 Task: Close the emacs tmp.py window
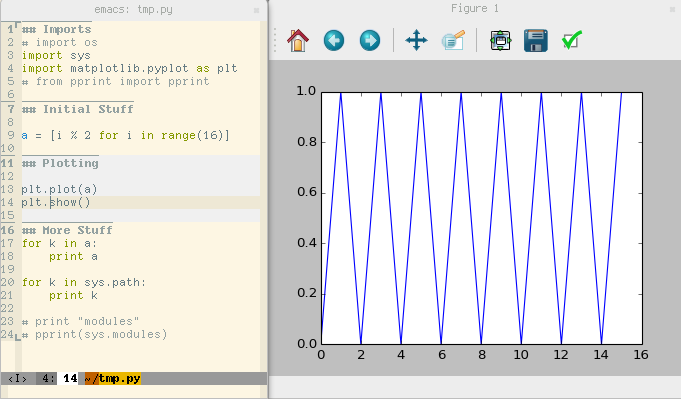(257, 10)
